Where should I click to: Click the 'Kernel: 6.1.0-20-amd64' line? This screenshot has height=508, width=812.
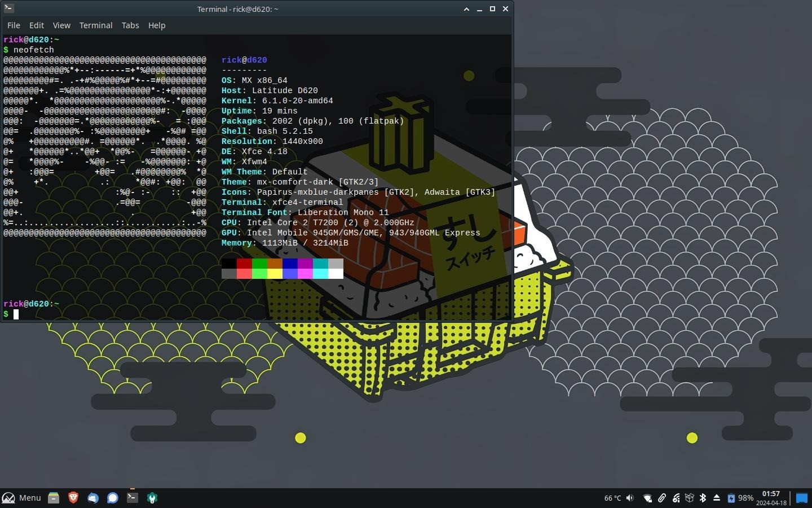point(277,100)
